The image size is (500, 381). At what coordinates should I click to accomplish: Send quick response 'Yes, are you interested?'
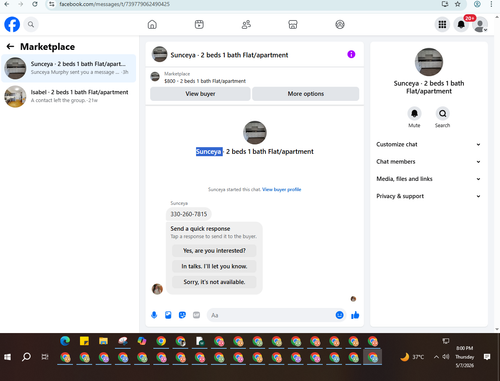click(214, 251)
